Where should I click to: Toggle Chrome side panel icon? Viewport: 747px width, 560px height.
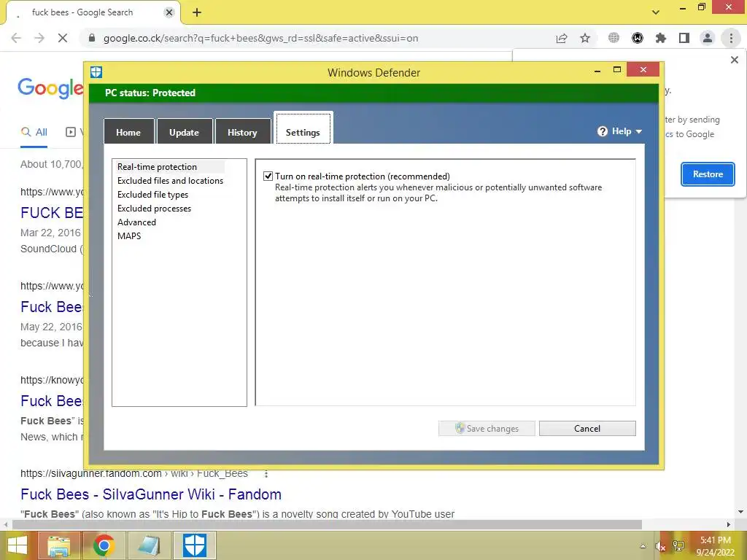click(x=684, y=38)
